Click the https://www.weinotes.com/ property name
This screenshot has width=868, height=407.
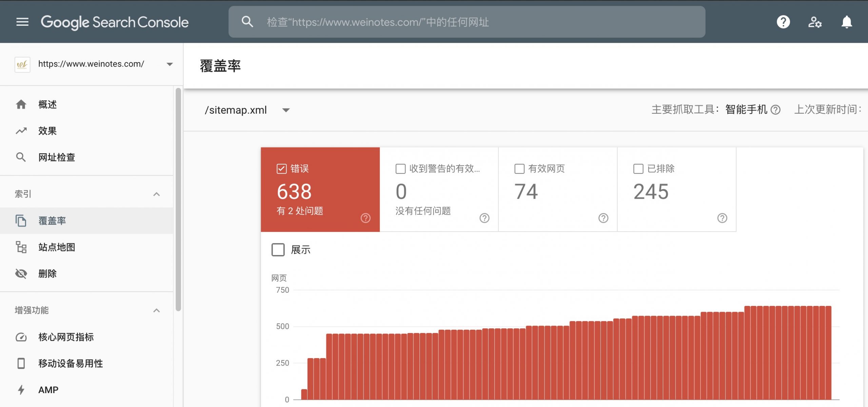[x=91, y=64]
